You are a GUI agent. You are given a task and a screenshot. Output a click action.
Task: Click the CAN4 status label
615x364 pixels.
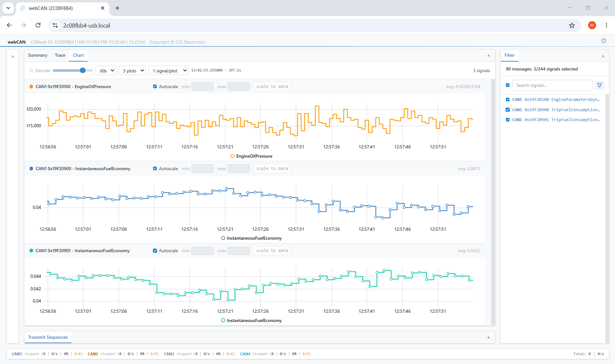pos(245,354)
